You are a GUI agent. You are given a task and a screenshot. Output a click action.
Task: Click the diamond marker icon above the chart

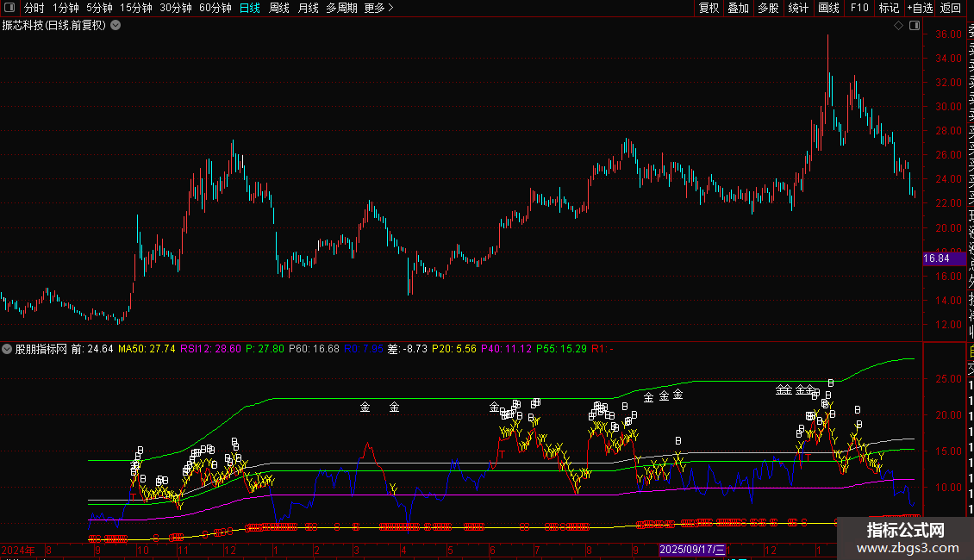[898, 26]
